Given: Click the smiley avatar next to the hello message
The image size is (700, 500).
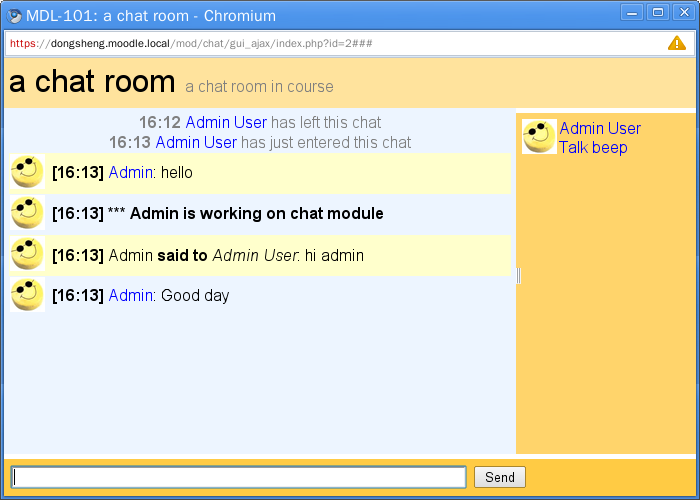Looking at the screenshot, I should click(x=27, y=172).
